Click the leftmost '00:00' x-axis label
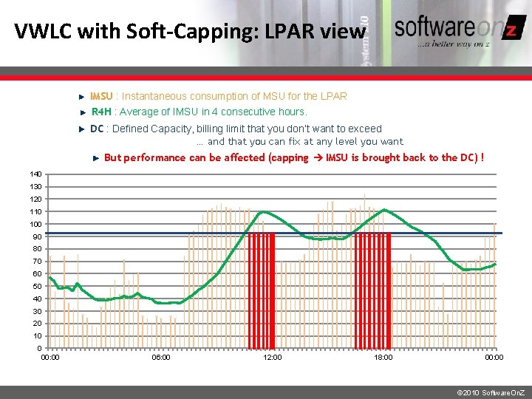 point(50,358)
